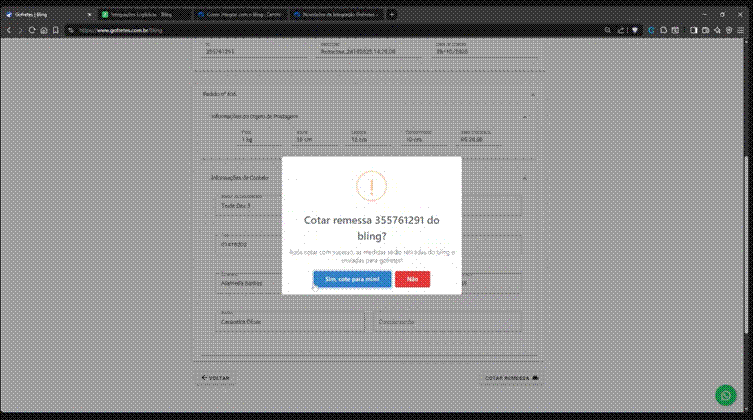Open the extensions puzzle icon

point(664,30)
